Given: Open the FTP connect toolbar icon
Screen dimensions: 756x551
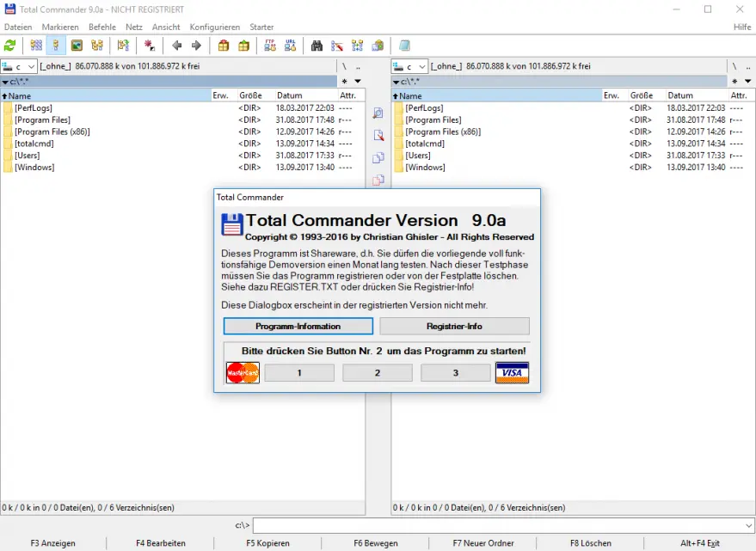Looking at the screenshot, I should point(270,46).
